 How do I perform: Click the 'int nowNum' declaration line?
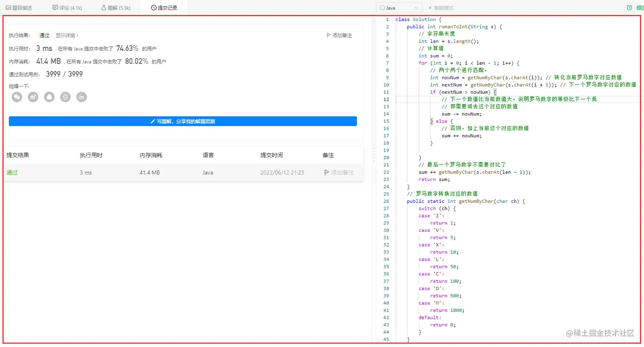526,78
